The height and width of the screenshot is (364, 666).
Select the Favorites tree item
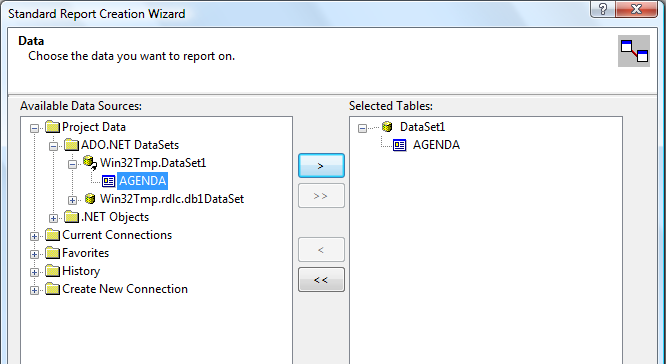[x=85, y=253]
